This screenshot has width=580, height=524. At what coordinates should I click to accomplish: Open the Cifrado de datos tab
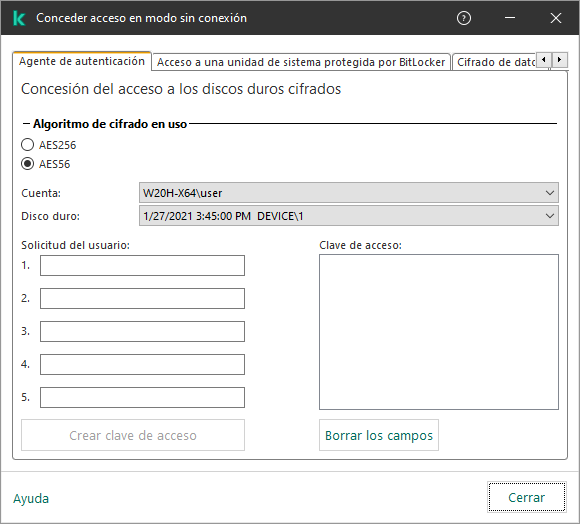click(x=495, y=62)
